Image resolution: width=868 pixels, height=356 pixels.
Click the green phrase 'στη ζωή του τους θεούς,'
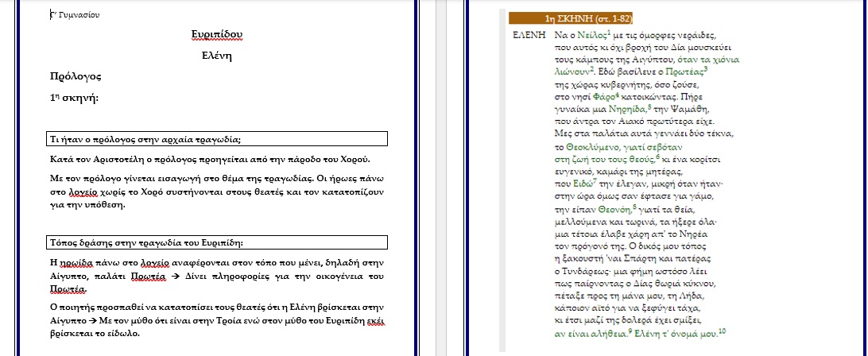click(604, 160)
